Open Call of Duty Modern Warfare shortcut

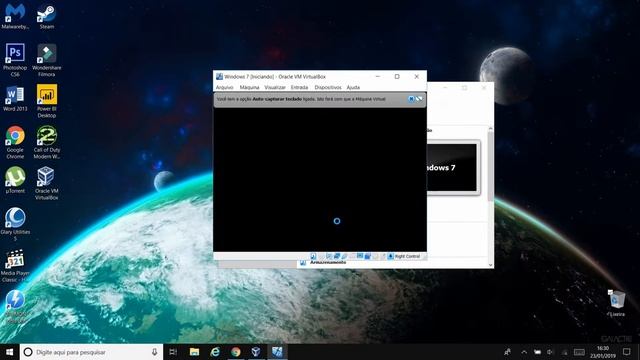(x=47, y=142)
